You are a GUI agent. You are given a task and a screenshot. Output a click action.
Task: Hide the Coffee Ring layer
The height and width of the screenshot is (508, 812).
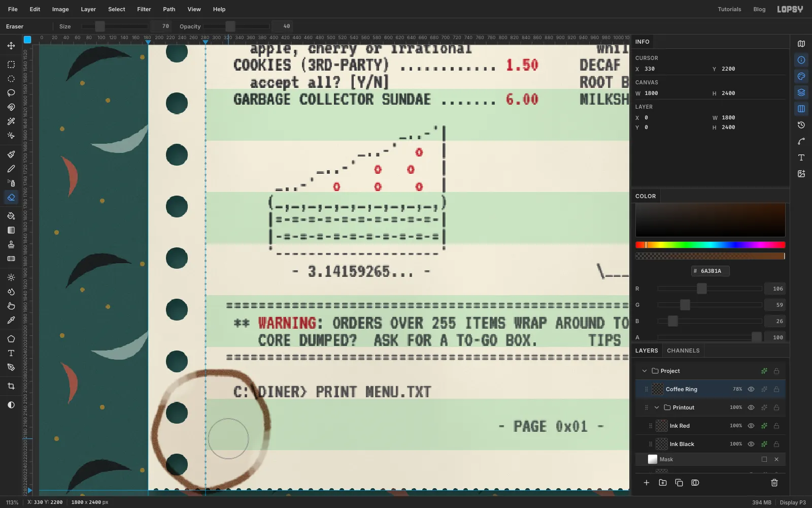click(x=751, y=389)
